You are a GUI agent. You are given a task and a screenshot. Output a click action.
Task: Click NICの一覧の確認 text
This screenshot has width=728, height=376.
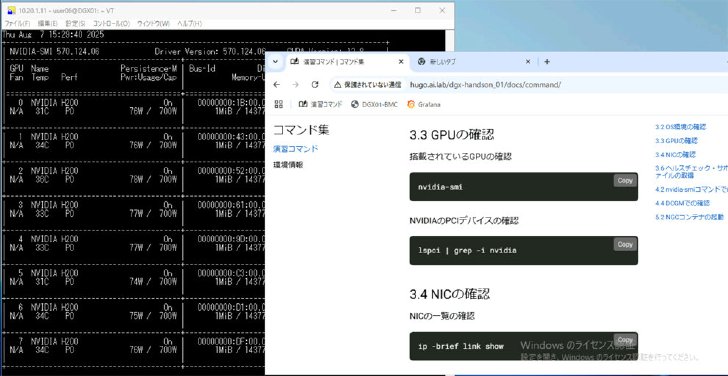coord(442,316)
